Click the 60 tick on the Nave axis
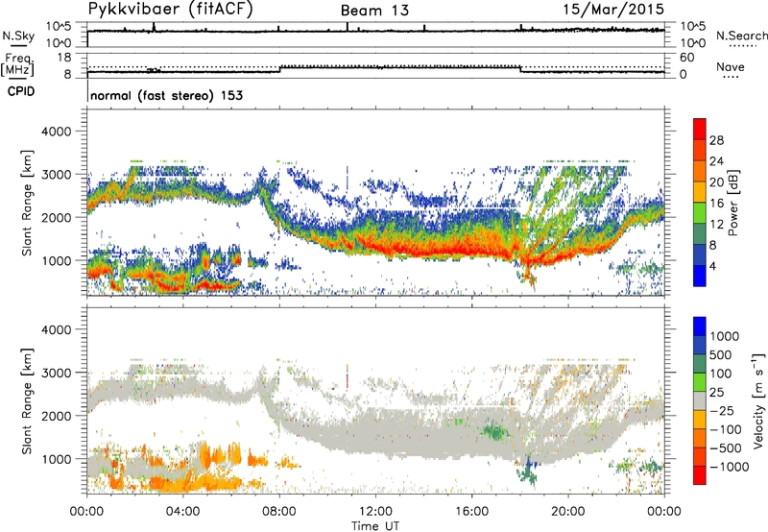Viewport: 768px width, 532px height. click(x=686, y=58)
